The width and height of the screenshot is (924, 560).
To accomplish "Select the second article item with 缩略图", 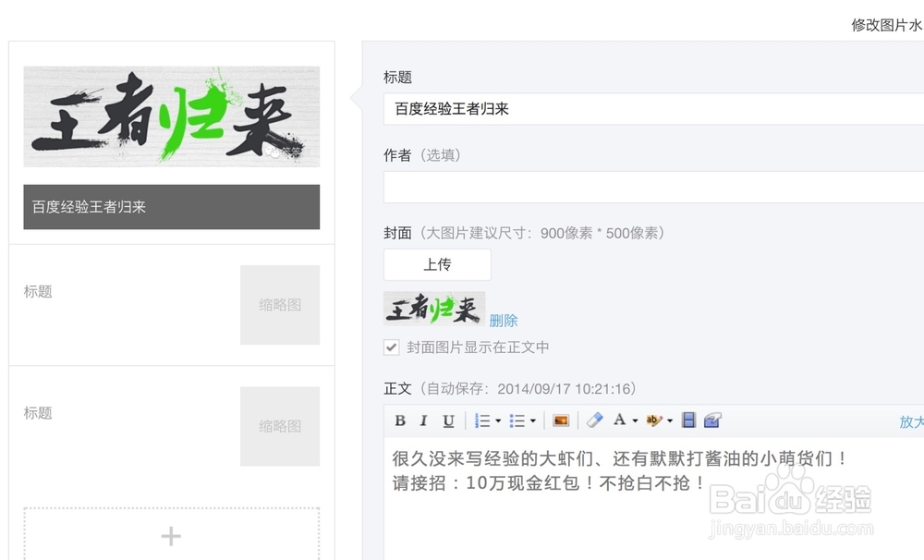I will 172,305.
